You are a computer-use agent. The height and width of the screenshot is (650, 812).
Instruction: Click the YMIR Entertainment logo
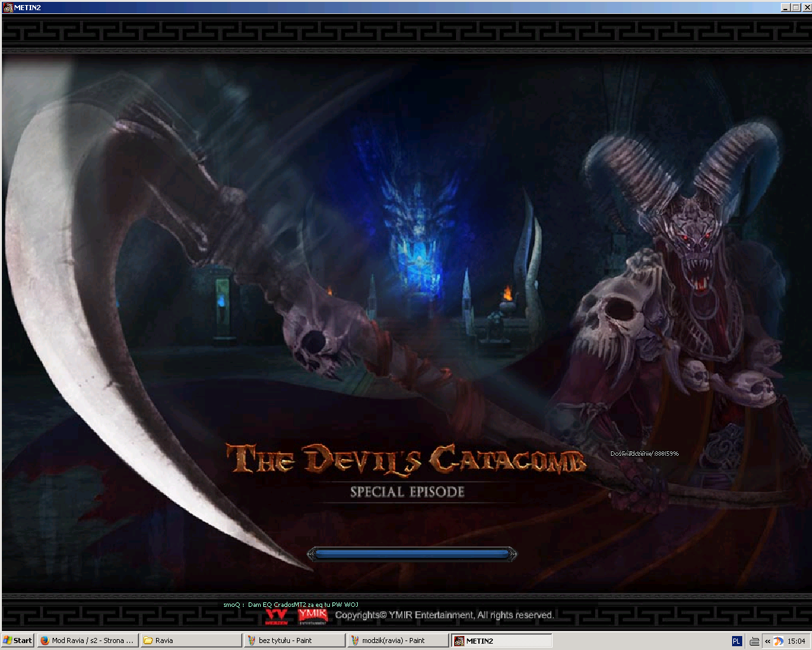point(313,616)
